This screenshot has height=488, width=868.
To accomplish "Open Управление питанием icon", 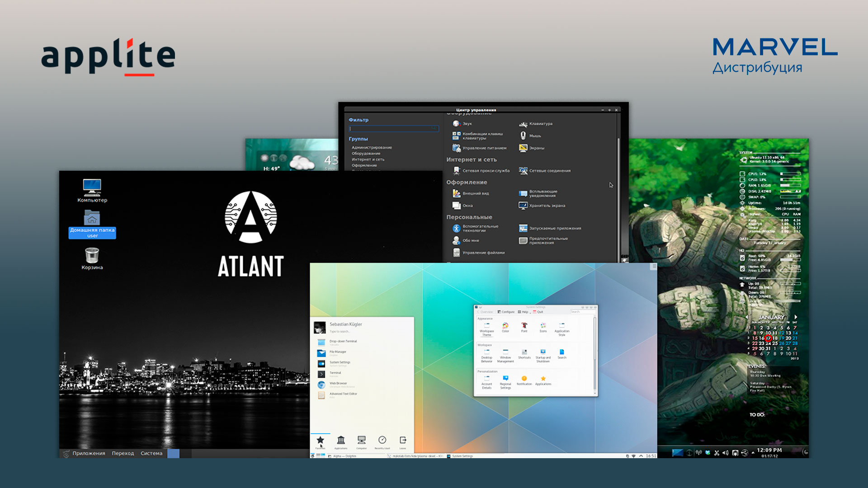I will point(480,148).
